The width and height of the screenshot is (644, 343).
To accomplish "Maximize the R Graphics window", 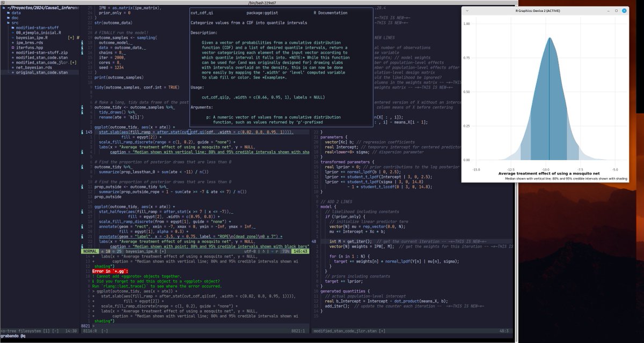I will (x=616, y=10).
